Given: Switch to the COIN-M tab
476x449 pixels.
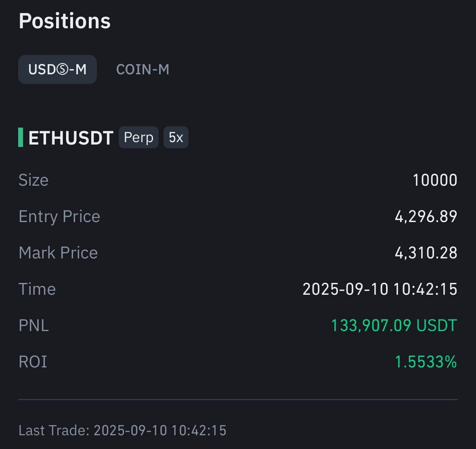Looking at the screenshot, I should click(143, 69).
